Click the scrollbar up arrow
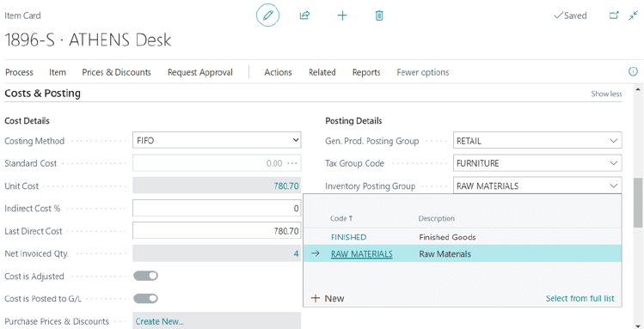Viewport: 644px width, 329px height. click(x=638, y=89)
